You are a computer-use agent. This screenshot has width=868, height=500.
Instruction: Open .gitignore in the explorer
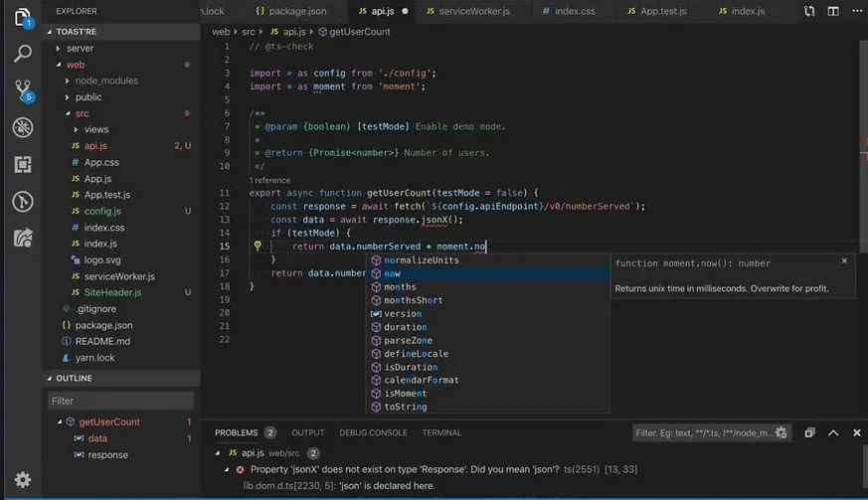[95, 308]
